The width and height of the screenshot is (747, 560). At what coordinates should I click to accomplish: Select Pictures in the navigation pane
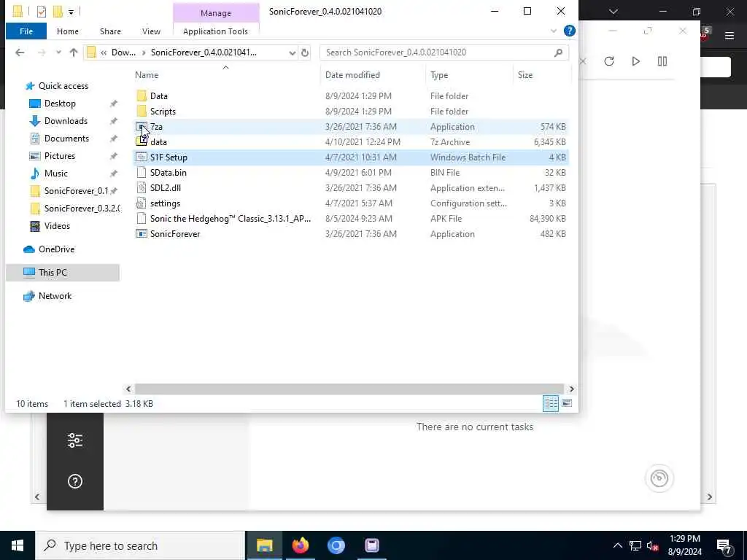click(60, 156)
